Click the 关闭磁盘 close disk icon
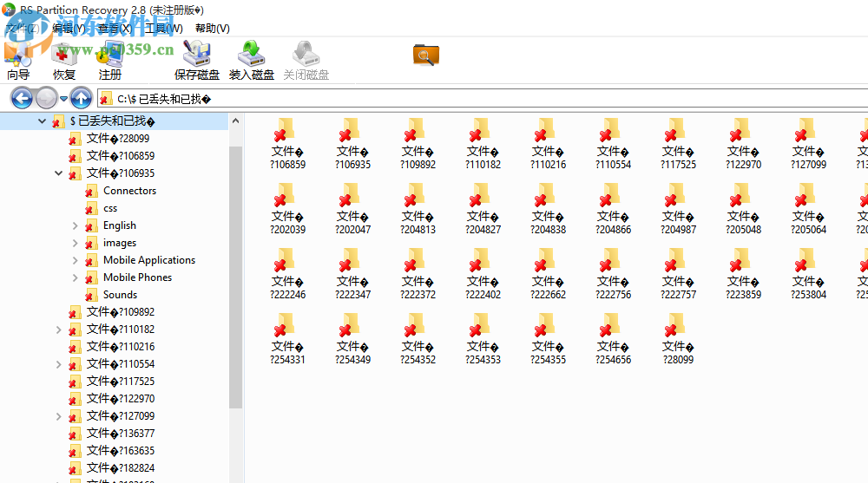 (x=306, y=60)
